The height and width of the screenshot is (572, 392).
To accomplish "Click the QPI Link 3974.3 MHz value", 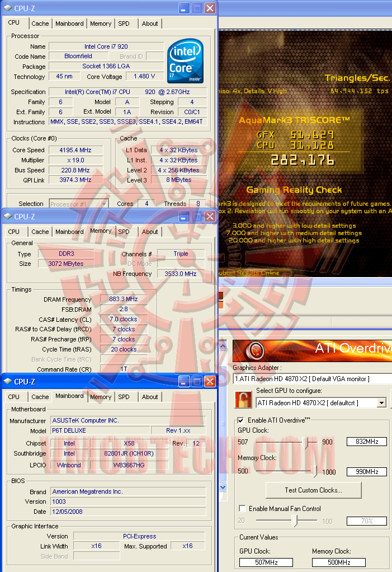I will pyautogui.click(x=76, y=180).
